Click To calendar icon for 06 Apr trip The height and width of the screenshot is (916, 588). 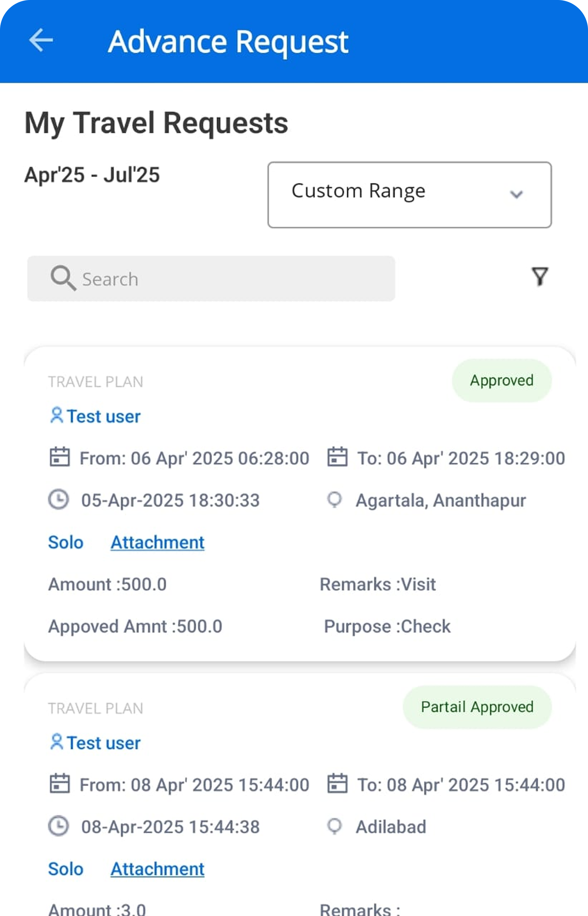tap(337, 457)
